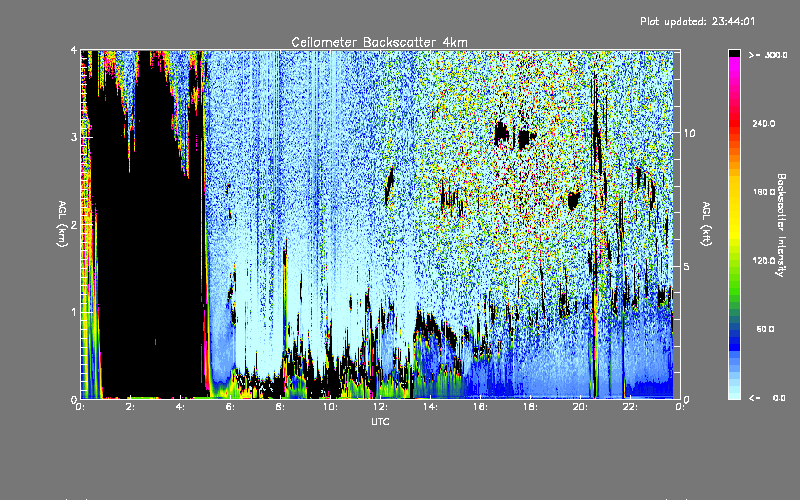Click the '240.0' colorbar value
800x500 pixels.
764,123
